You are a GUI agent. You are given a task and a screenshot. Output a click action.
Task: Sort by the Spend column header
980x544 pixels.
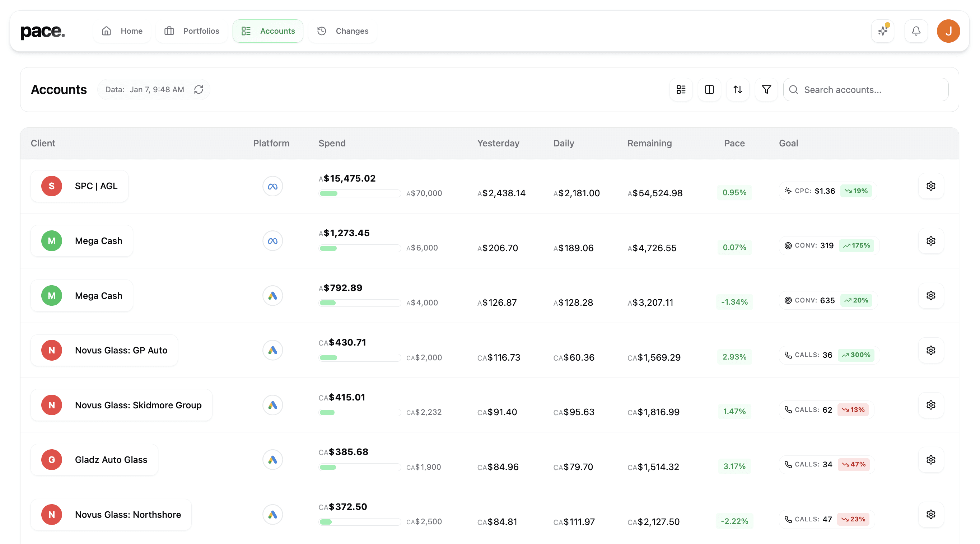pyautogui.click(x=332, y=144)
